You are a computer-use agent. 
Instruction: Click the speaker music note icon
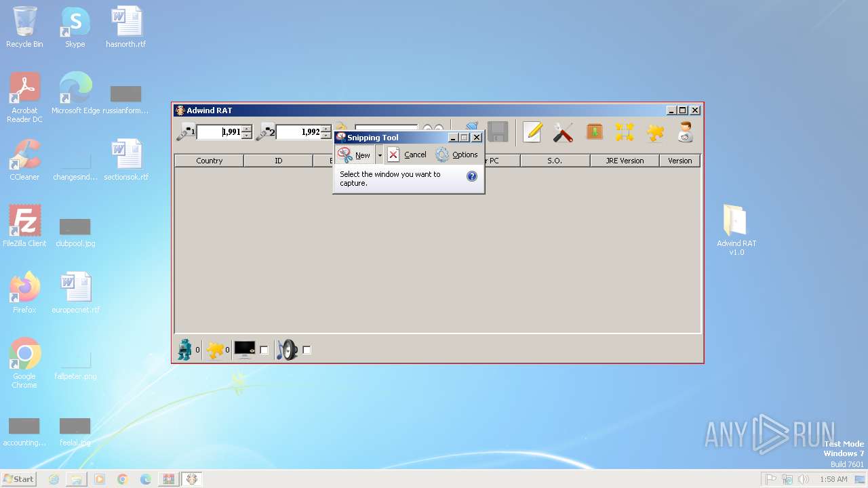pos(288,350)
